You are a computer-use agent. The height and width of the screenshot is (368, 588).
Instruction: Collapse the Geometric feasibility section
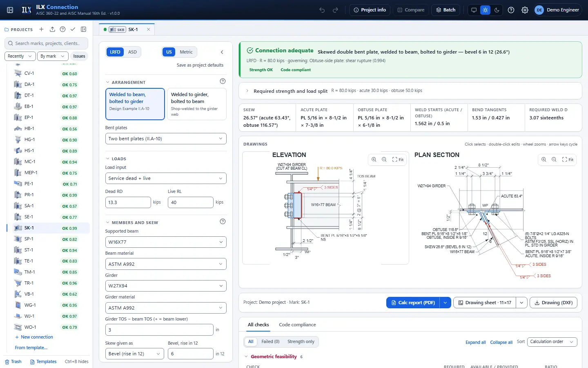click(x=246, y=357)
